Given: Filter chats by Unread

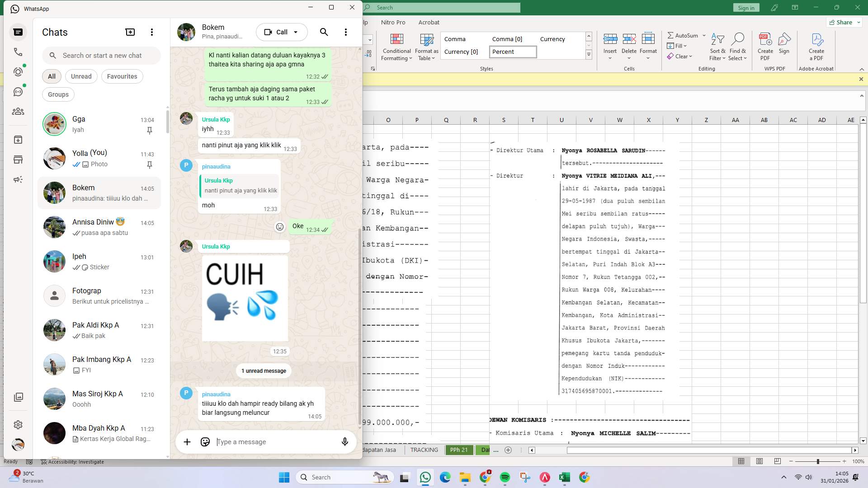Looking at the screenshot, I should pyautogui.click(x=81, y=76).
